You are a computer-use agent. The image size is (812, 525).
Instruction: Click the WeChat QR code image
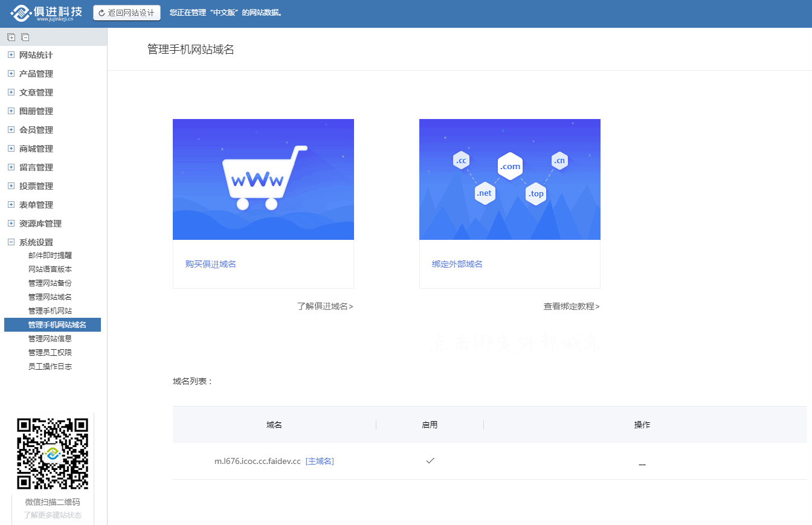tap(53, 453)
